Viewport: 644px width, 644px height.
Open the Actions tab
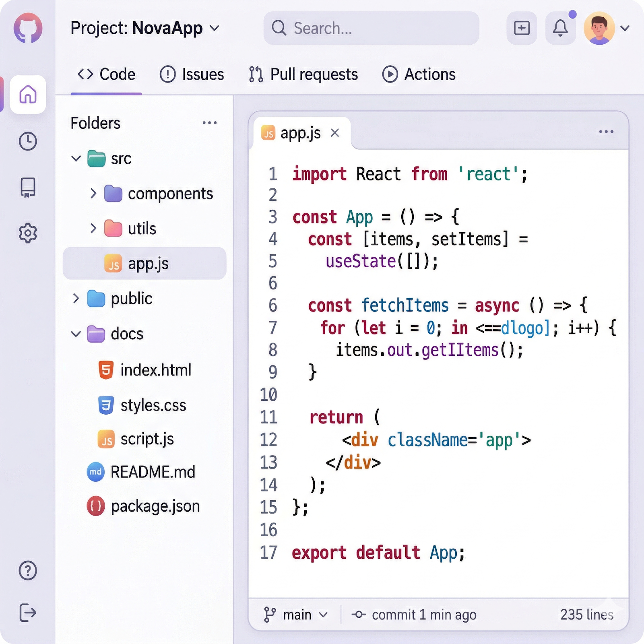click(x=419, y=74)
